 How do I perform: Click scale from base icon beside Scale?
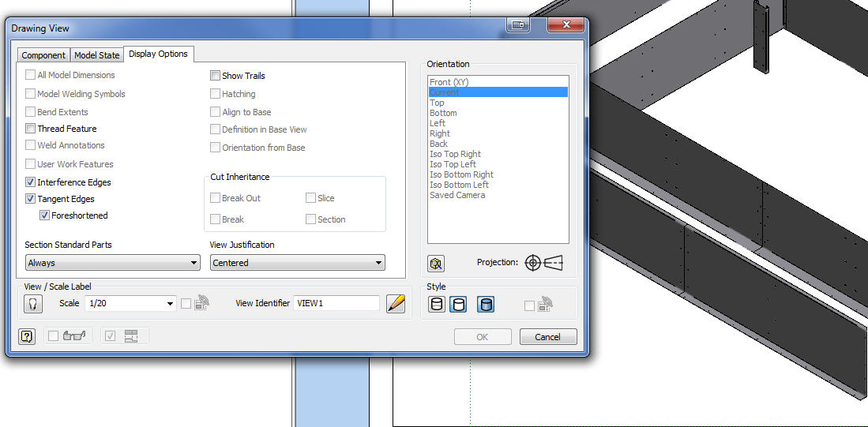202,303
